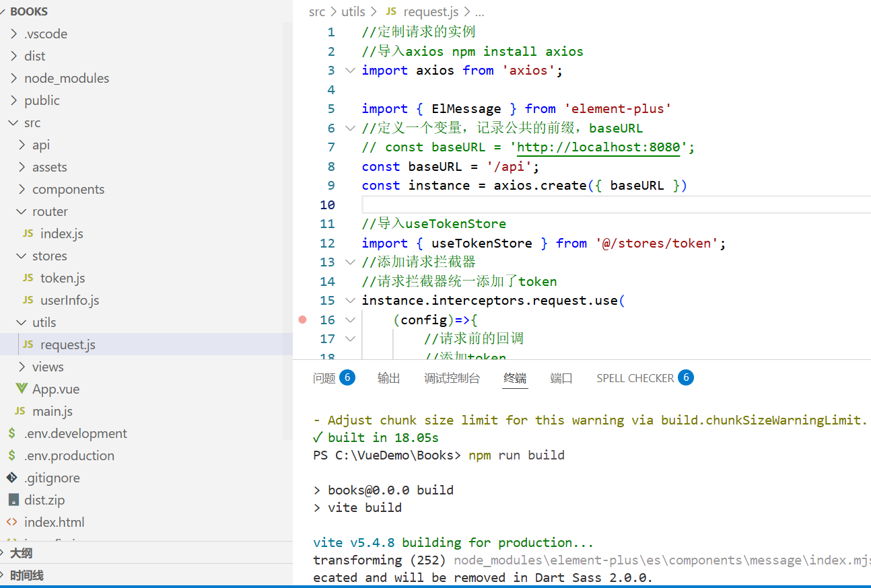Click the SPELL CHECKER count badge

pos(686,377)
